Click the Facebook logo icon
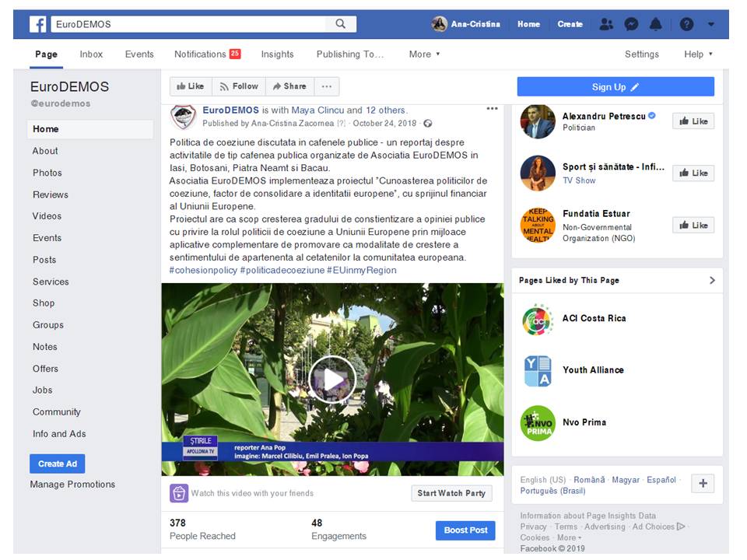This screenshot has height=560, width=747. coord(37,24)
